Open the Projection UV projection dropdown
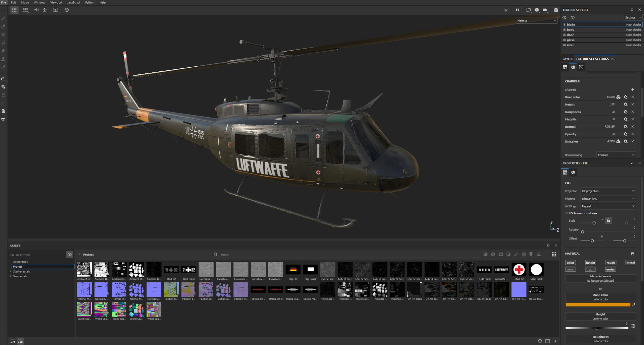Screen dimensions: 644x345 tap(608, 191)
